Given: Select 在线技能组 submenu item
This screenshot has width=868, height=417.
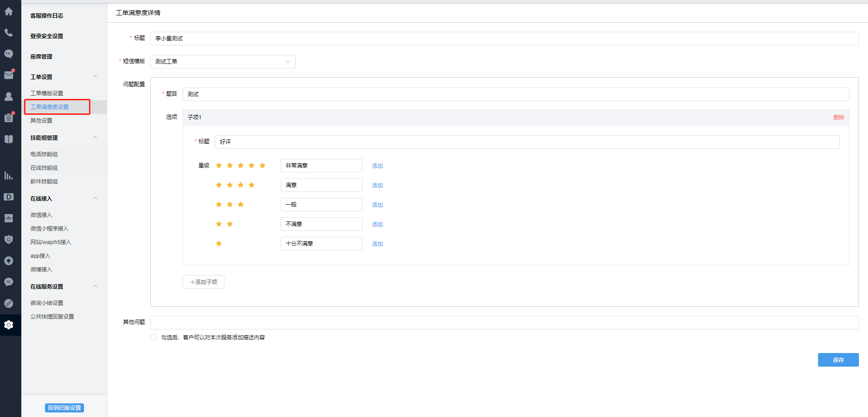Looking at the screenshot, I should (x=44, y=168).
